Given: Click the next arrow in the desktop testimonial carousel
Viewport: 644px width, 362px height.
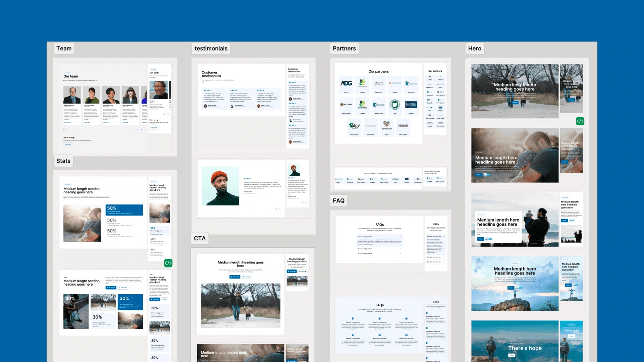Looking at the screenshot, I should tap(280, 208).
